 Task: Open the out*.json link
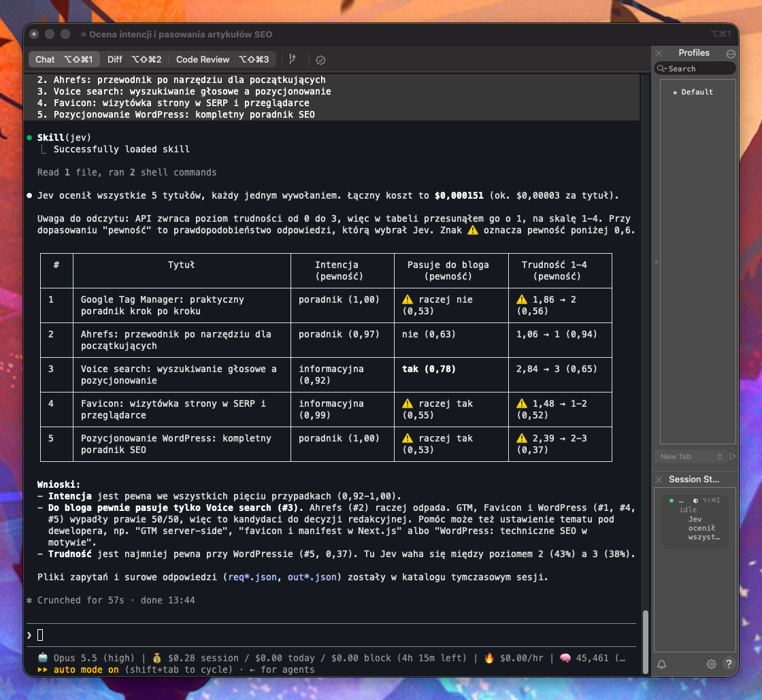[312, 577]
